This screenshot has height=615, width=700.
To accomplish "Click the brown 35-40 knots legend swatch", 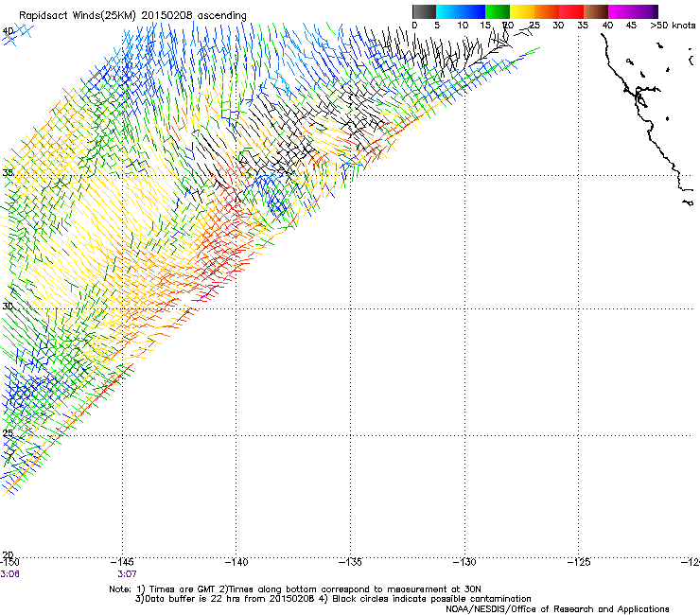I will point(596,11).
